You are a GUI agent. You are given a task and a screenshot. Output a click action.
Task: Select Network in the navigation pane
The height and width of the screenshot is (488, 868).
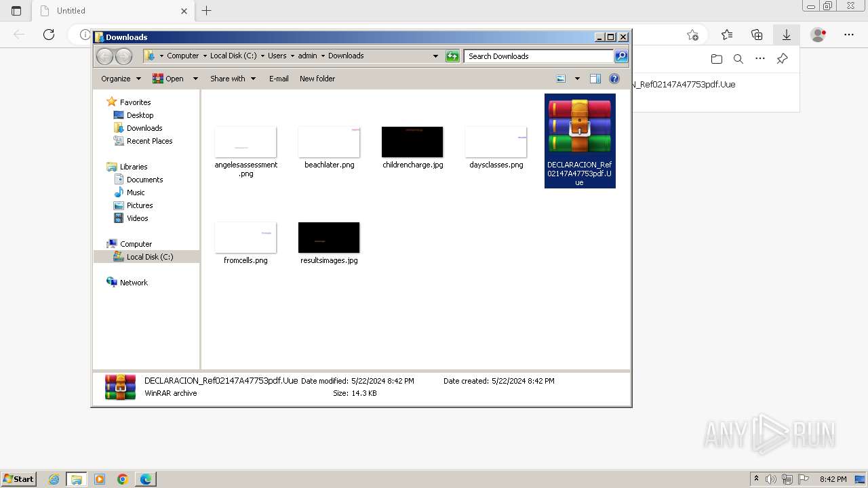click(134, 283)
